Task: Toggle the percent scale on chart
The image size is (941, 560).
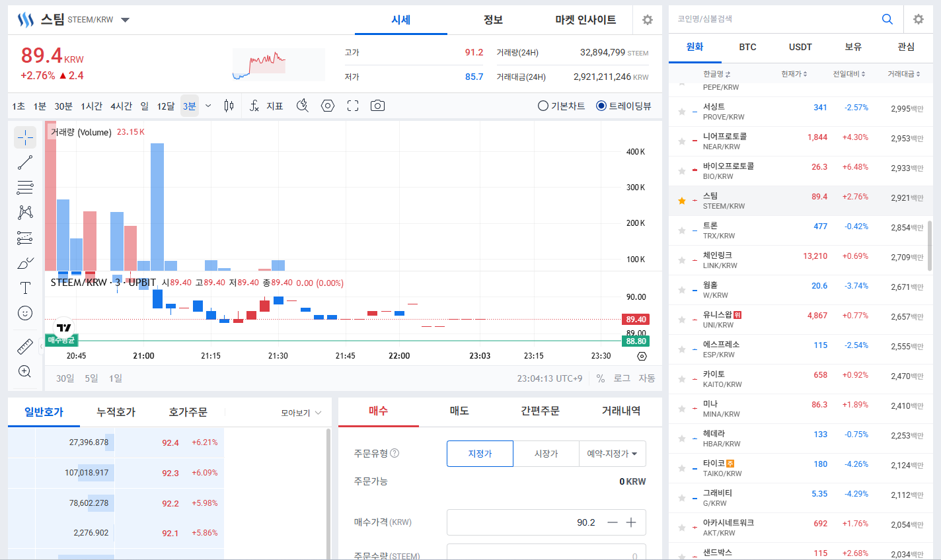Action: (x=601, y=378)
